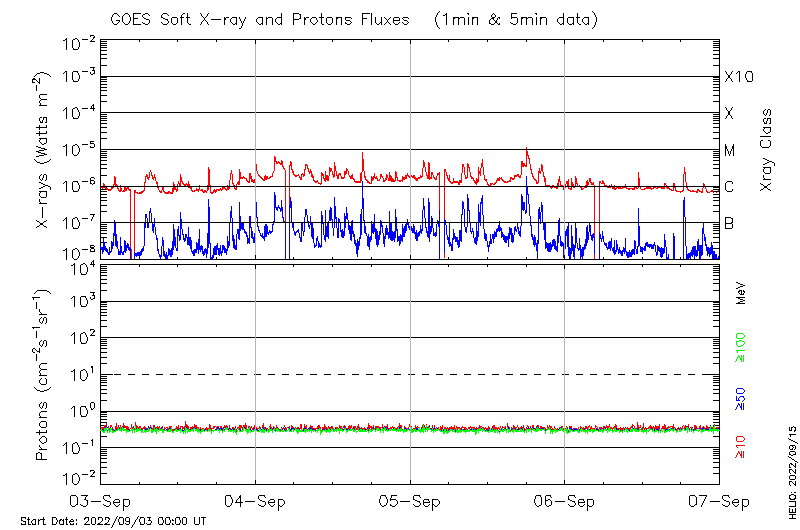Click the Start Date 2022/09/03 footer text
Image resolution: width=800 pixels, height=530 pixels.
113,521
